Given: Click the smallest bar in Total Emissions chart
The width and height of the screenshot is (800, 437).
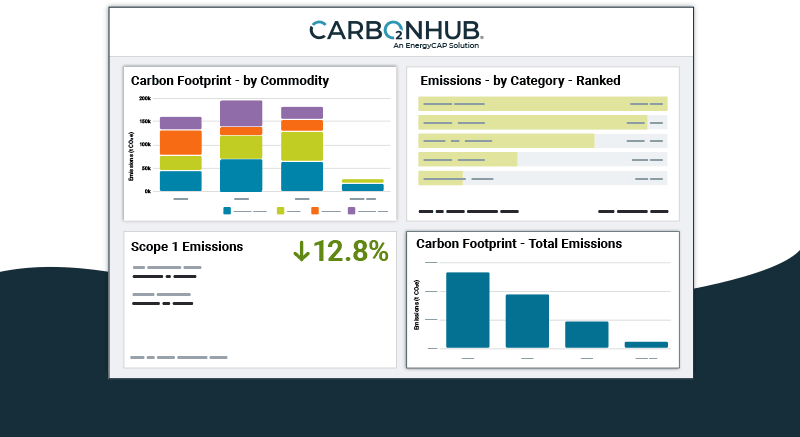Looking at the screenshot, I should tap(646, 344).
